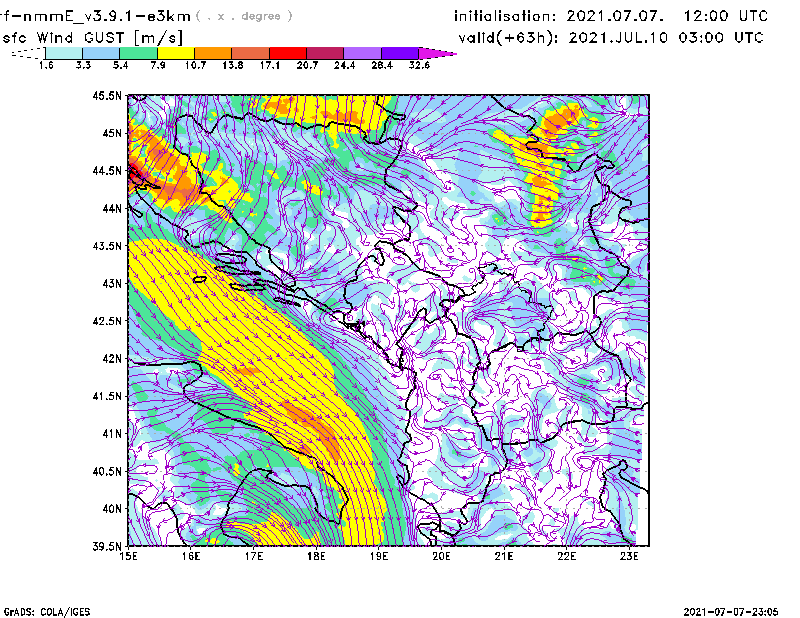The width and height of the screenshot is (800, 618).
Task: Click the legend value 10.7
Action: (195, 65)
